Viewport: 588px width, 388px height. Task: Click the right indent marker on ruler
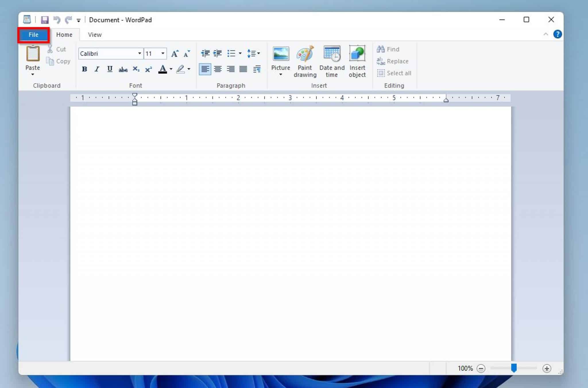point(446,100)
